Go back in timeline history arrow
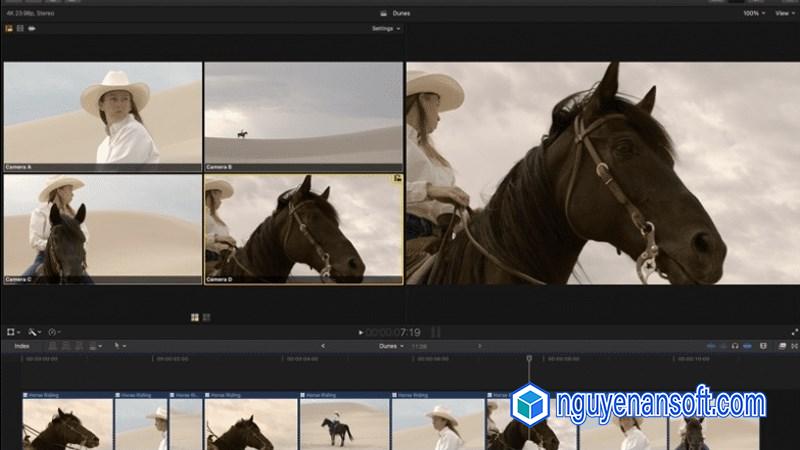This screenshot has height=450, width=800. pyautogui.click(x=322, y=346)
